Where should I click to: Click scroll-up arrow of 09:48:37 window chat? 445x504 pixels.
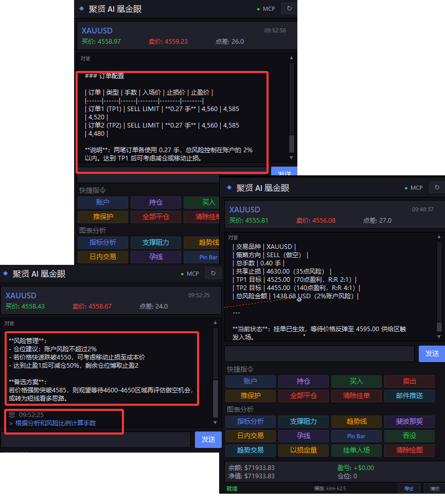click(439, 237)
